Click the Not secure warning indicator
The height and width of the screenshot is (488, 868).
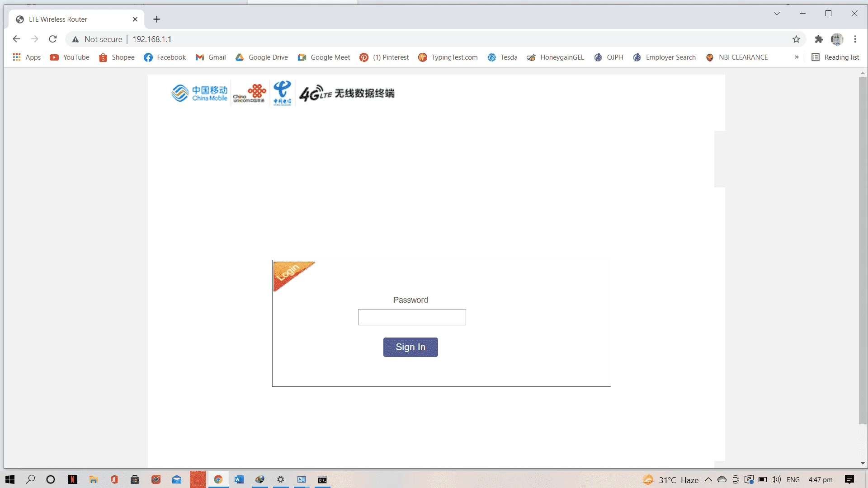pos(97,39)
